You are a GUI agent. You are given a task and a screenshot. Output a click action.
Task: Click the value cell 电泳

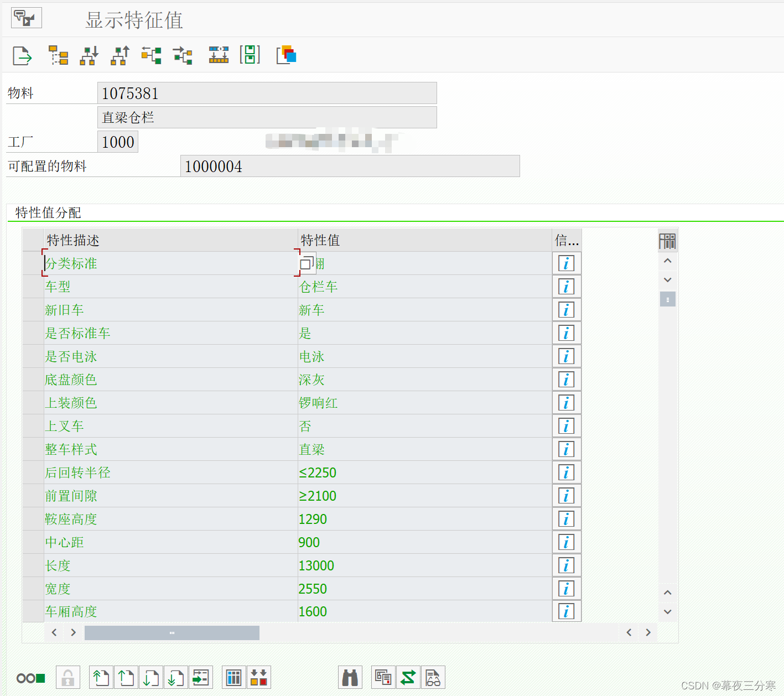point(425,356)
